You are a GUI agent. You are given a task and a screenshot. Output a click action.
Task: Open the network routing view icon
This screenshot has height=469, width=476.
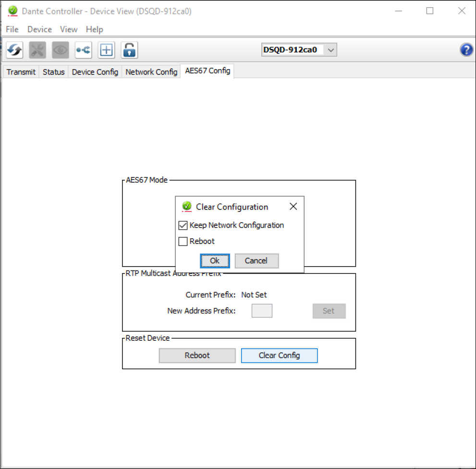(x=84, y=50)
